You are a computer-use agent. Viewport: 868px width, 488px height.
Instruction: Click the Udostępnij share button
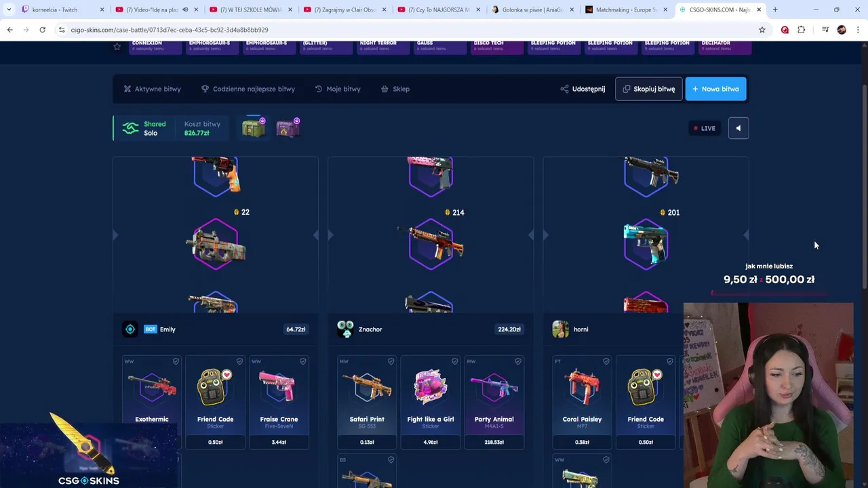click(583, 89)
